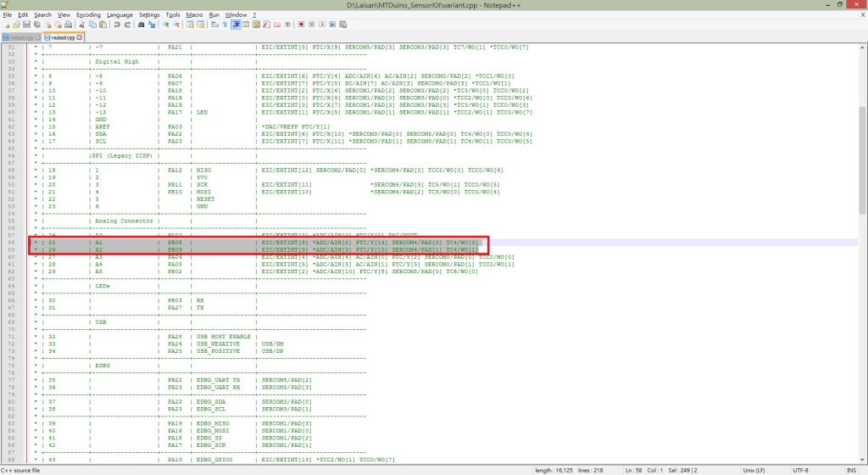This screenshot has width=868, height=475.
Task: Click the UTF-8 encoding in status bar
Action: pos(800,470)
